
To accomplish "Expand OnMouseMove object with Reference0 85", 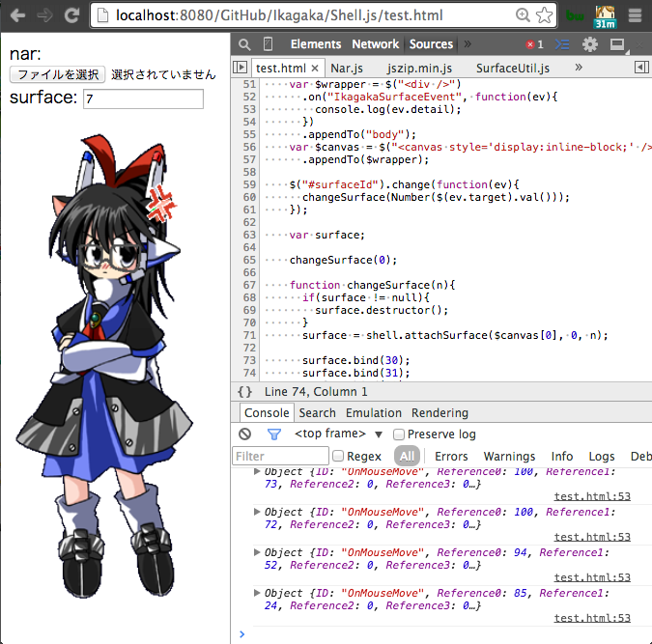I will tap(257, 593).
